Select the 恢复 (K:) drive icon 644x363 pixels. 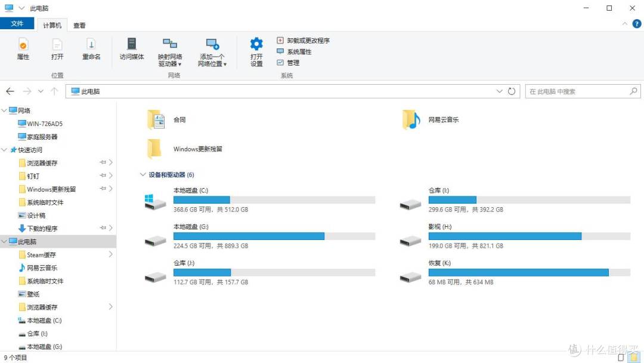(410, 277)
